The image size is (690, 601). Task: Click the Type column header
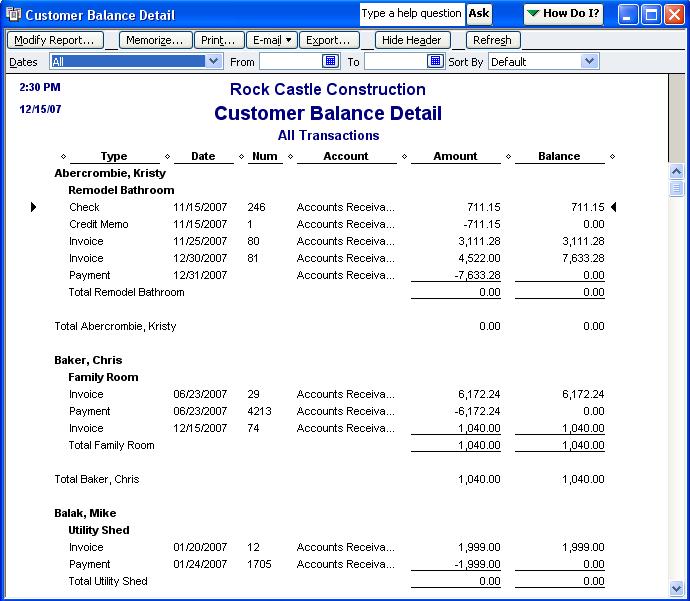(114, 156)
